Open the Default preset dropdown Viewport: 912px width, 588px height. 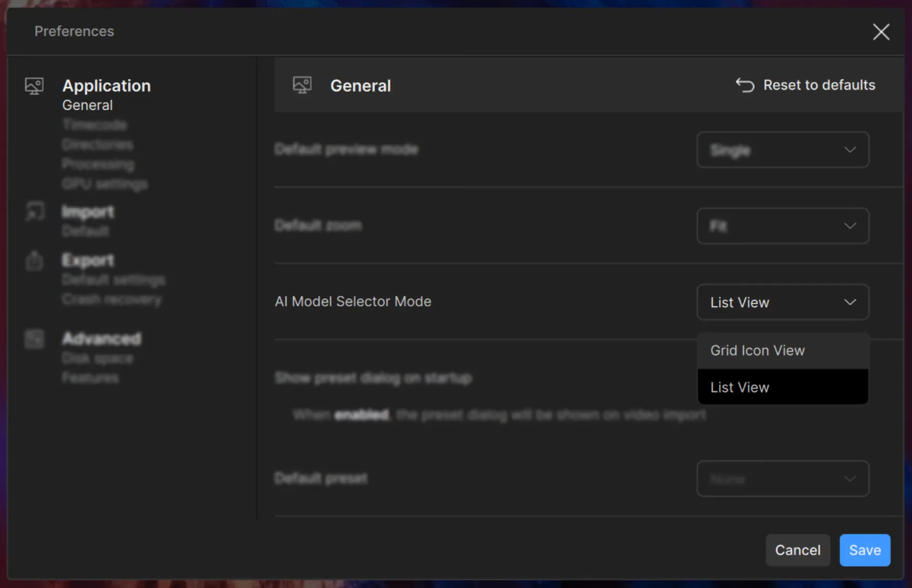(x=782, y=479)
